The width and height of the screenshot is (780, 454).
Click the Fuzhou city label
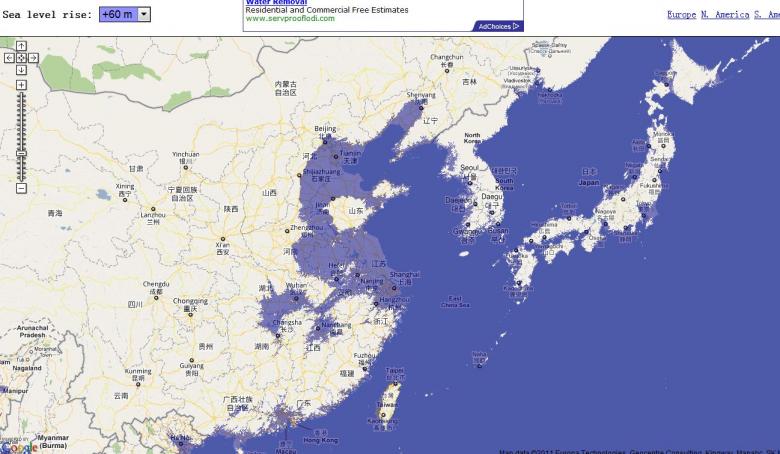(365, 356)
